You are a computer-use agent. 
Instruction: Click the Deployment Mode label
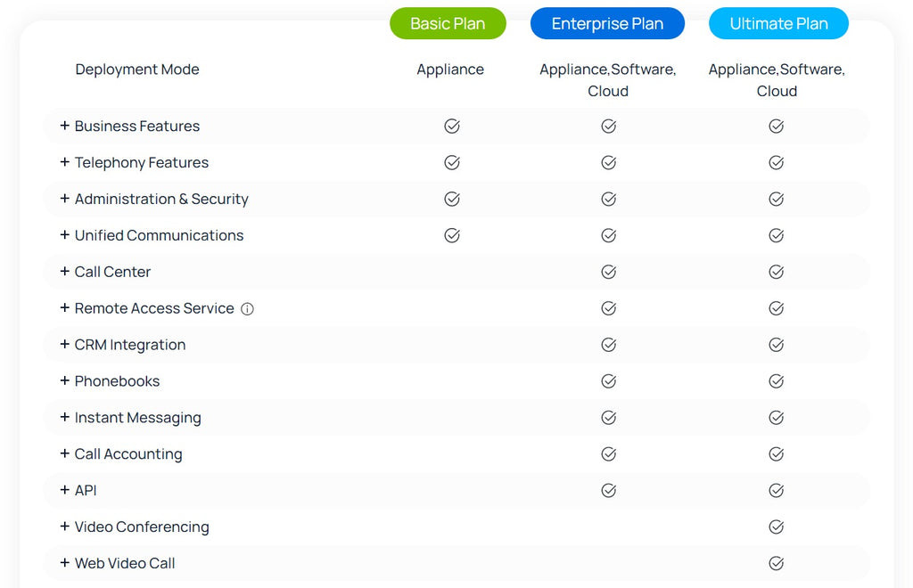[137, 69]
